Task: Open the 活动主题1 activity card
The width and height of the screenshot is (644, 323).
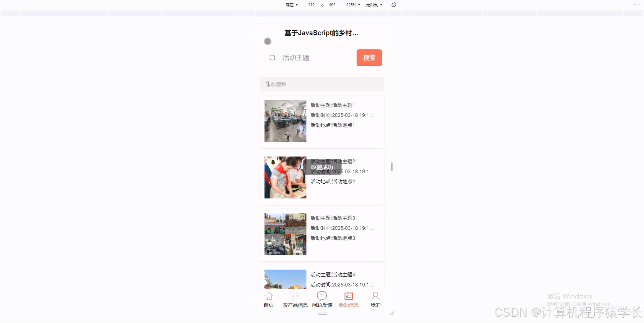Action: [322, 121]
